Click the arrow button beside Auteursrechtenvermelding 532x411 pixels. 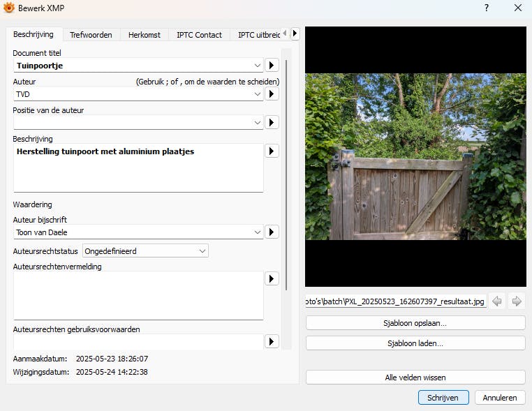(x=272, y=278)
